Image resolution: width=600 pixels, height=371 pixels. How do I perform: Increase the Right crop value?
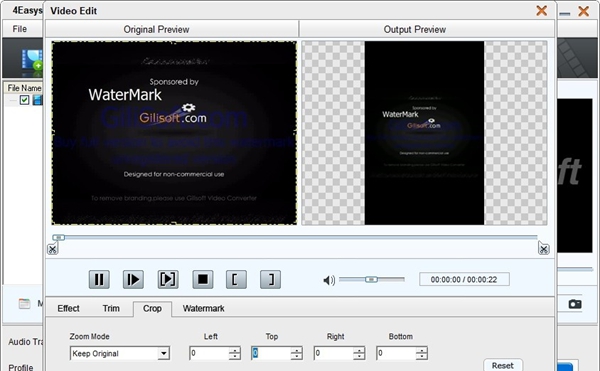359,350
